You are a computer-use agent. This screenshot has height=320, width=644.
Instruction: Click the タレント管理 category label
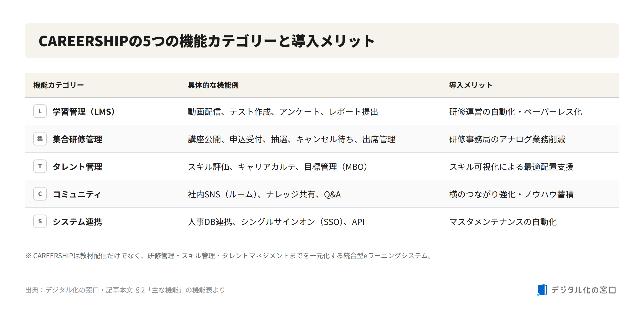coord(77,167)
